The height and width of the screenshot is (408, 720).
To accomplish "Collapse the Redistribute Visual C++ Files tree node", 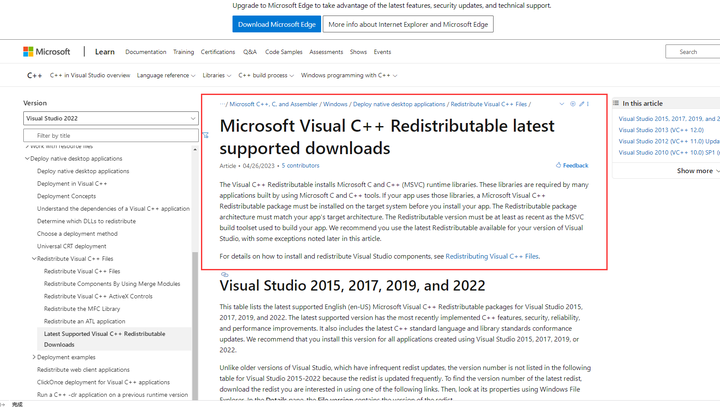I will (34, 258).
